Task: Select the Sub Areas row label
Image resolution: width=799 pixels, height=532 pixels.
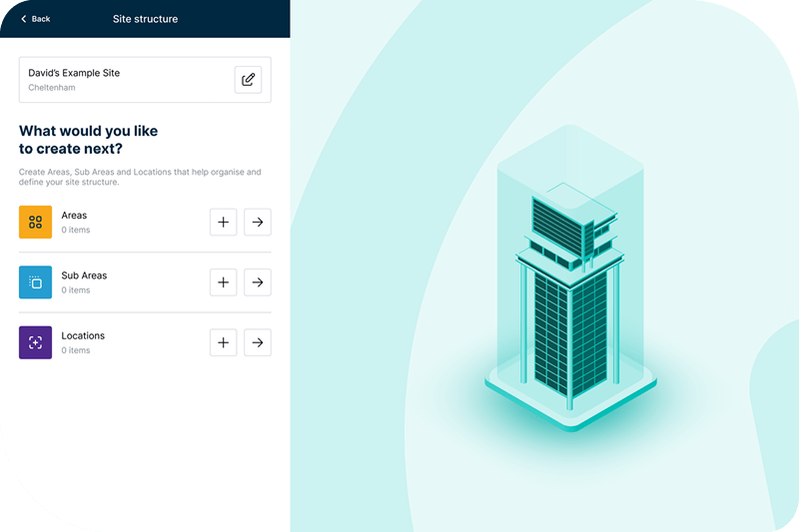Action: [x=84, y=275]
